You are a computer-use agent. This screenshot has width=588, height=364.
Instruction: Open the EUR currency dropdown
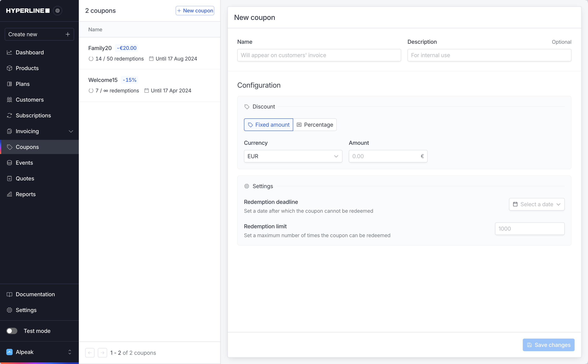pyautogui.click(x=293, y=156)
